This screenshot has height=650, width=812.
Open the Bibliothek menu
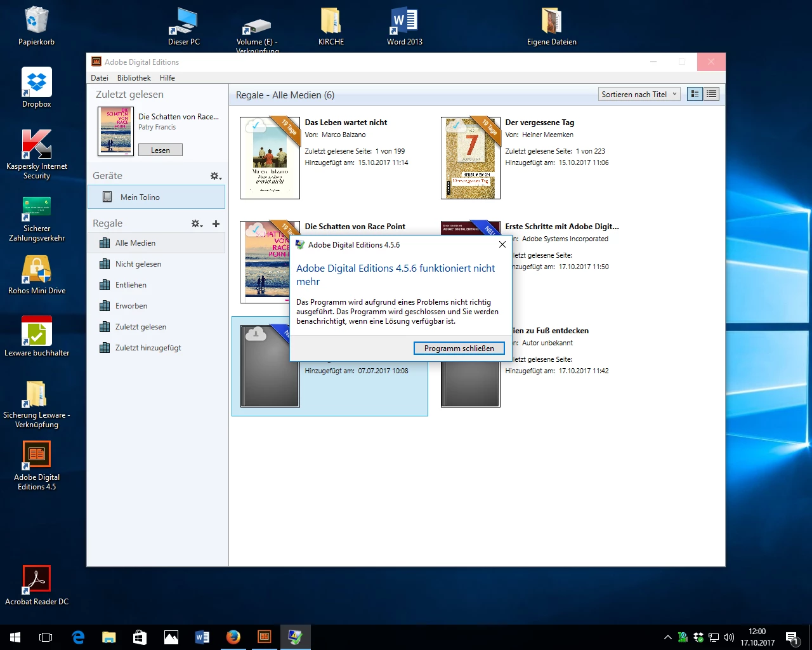pyautogui.click(x=134, y=77)
